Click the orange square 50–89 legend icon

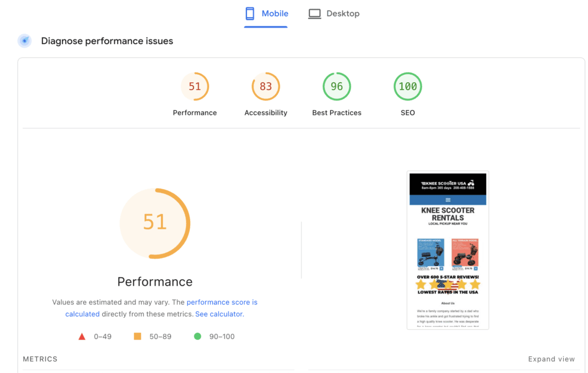[x=137, y=336]
